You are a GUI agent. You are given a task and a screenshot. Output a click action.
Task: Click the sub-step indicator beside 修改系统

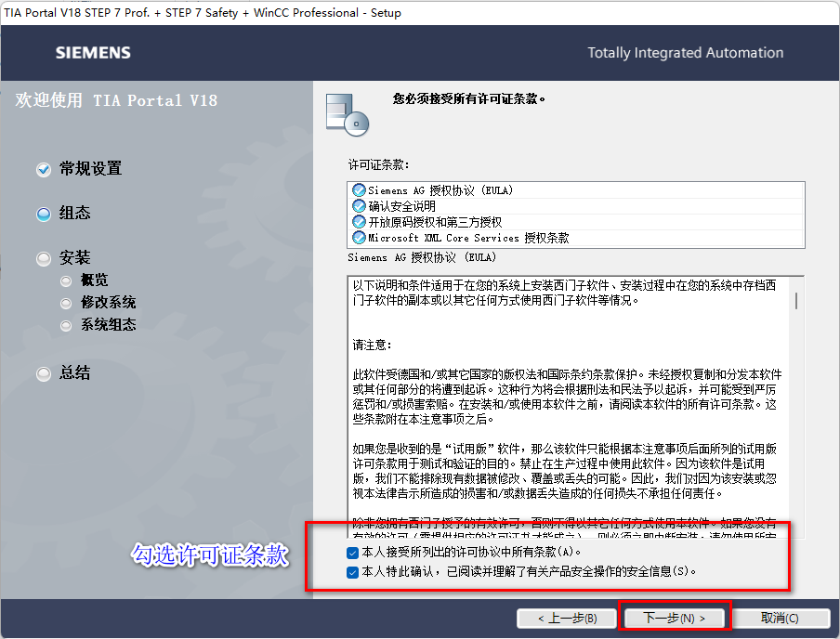pos(66,303)
